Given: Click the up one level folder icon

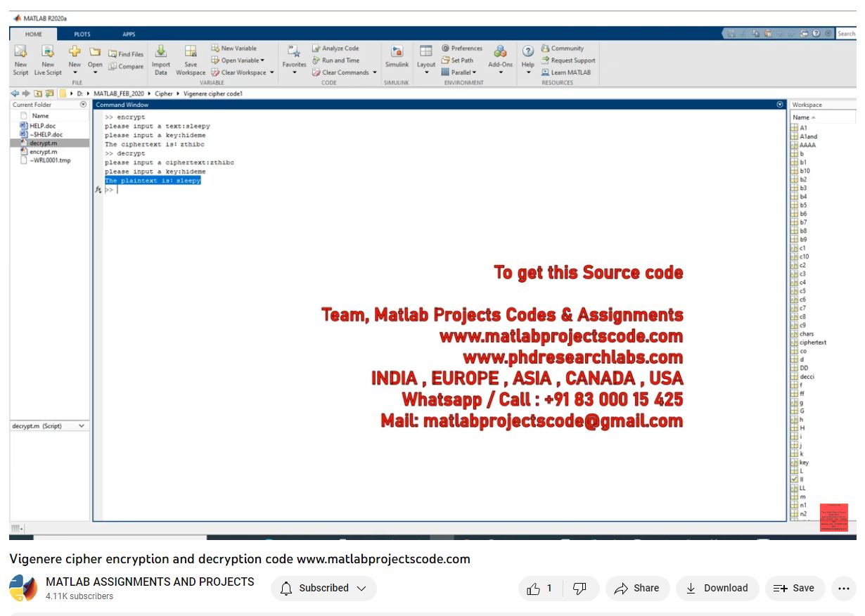Looking at the screenshot, I should 39,94.
